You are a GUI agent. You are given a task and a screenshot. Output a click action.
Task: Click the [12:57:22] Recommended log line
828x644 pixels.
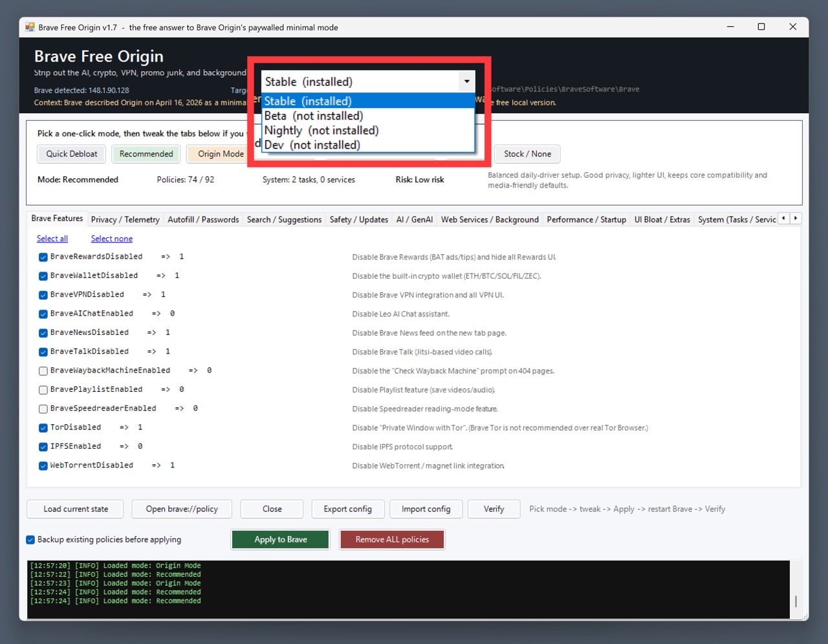click(116, 575)
